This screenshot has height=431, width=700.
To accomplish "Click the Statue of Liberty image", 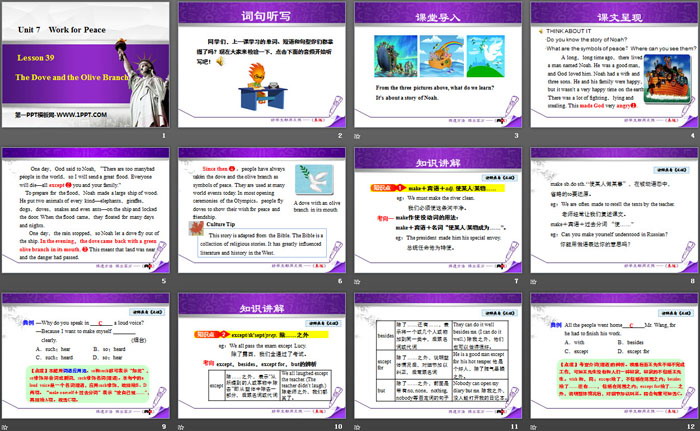I will coord(143,83).
